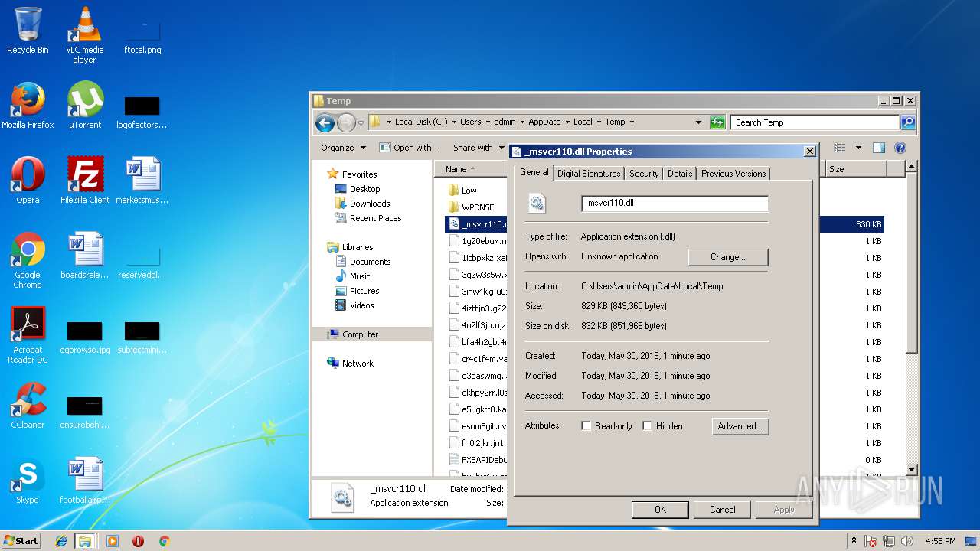Viewport: 980px width, 551px height.
Task: Open CCleaner desktop shortcut
Action: coord(28,406)
